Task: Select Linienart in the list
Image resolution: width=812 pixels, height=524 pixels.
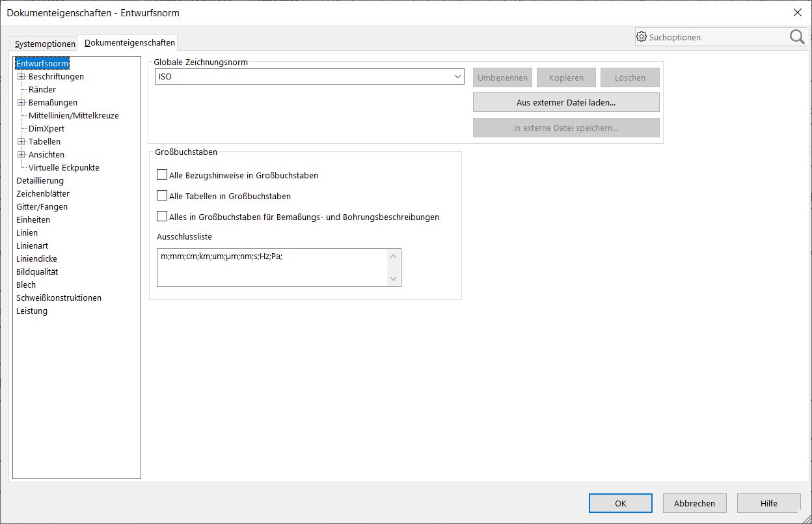Action: point(32,246)
